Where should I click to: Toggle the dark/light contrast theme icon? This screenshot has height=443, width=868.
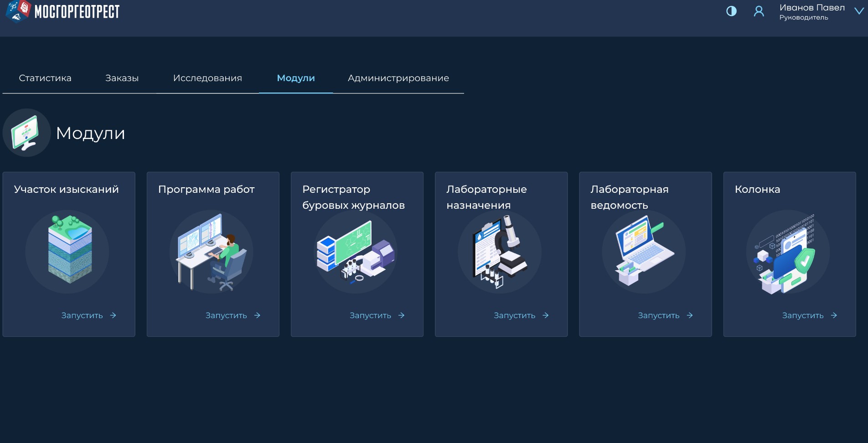click(x=731, y=11)
